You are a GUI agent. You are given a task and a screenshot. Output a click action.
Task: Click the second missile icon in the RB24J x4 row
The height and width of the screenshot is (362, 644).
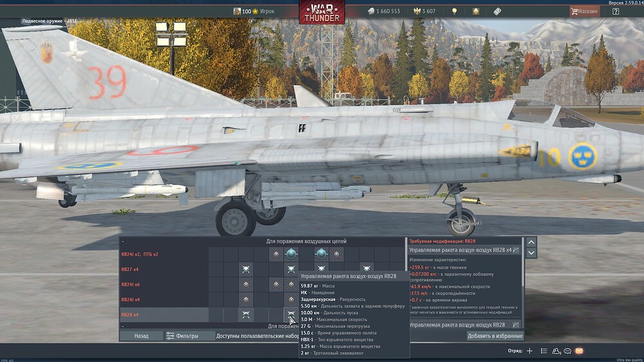tap(291, 300)
